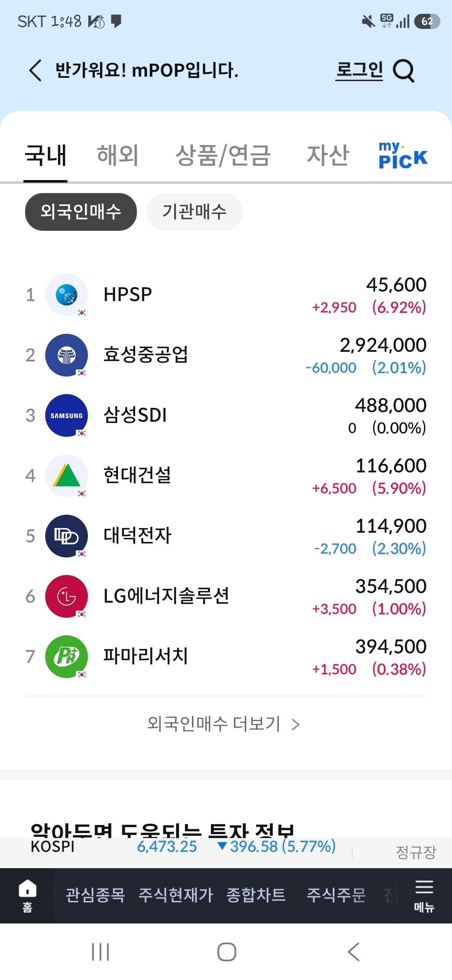Open the 상품/연금 tab
This screenshot has width=452, height=980.
pos(223,155)
